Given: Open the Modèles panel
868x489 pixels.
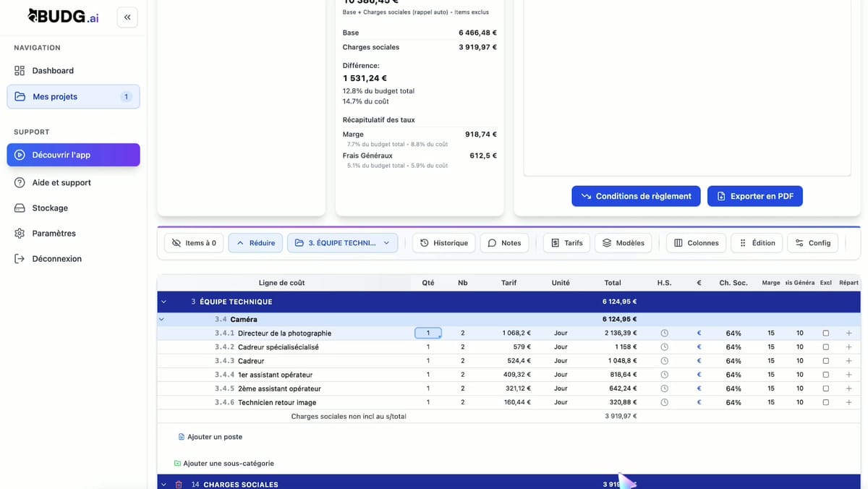Looking at the screenshot, I should tap(623, 242).
